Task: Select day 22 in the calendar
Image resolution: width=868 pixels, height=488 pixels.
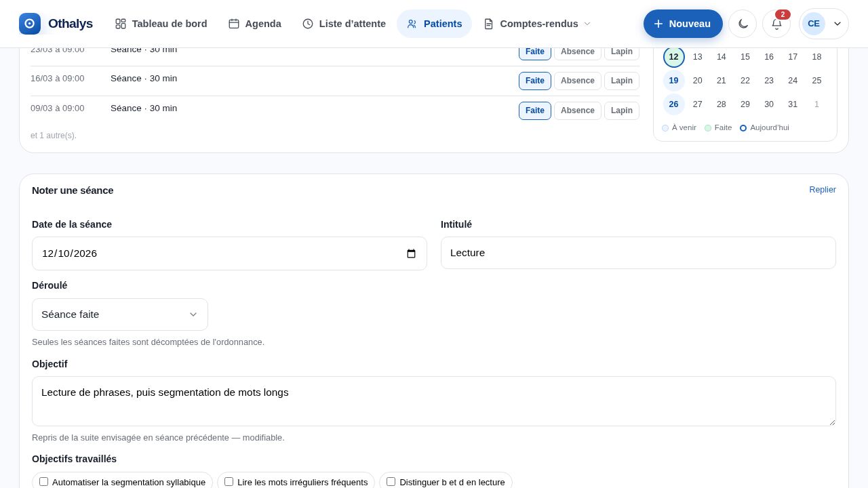Action: click(x=745, y=81)
